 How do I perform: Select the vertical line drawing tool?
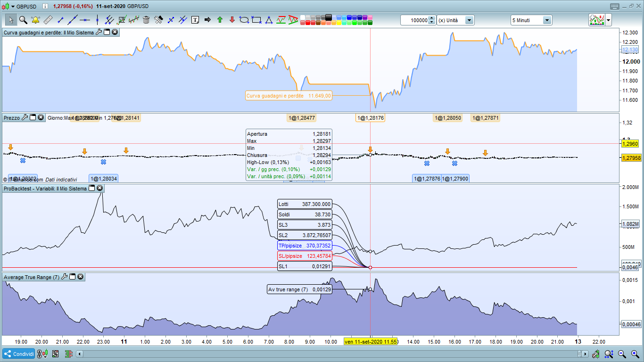(97, 20)
